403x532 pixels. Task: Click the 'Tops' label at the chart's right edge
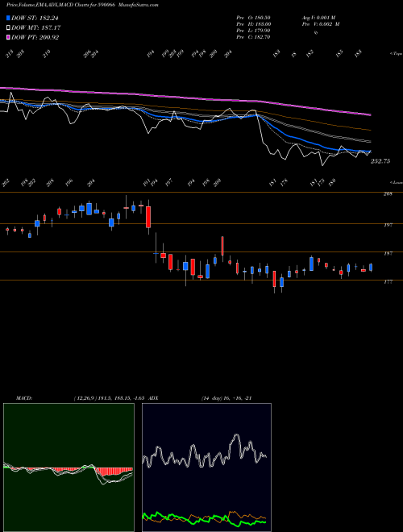point(396,54)
